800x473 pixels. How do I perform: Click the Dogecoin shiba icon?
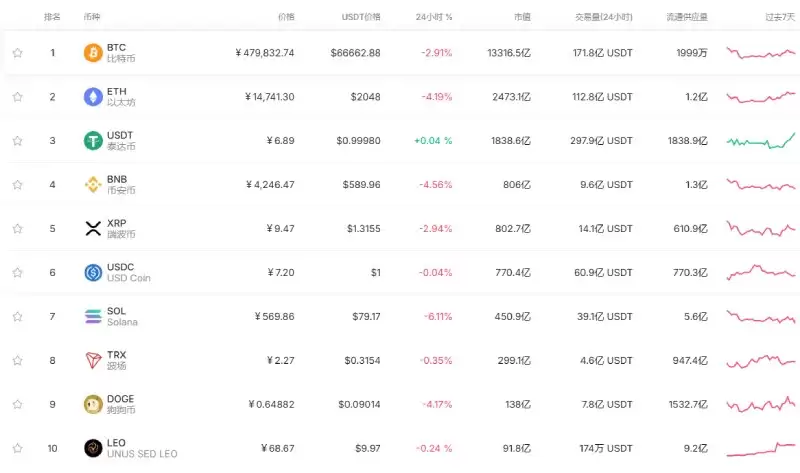tap(93, 404)
